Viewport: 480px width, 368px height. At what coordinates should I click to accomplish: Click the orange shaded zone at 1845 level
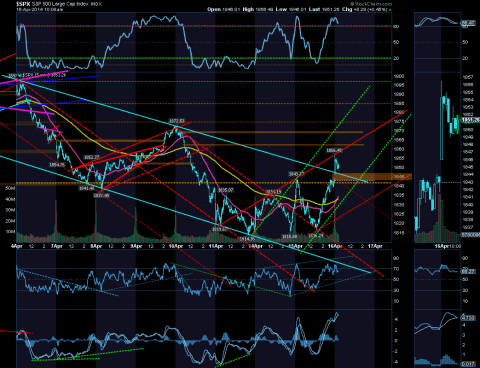coord(372,177)
